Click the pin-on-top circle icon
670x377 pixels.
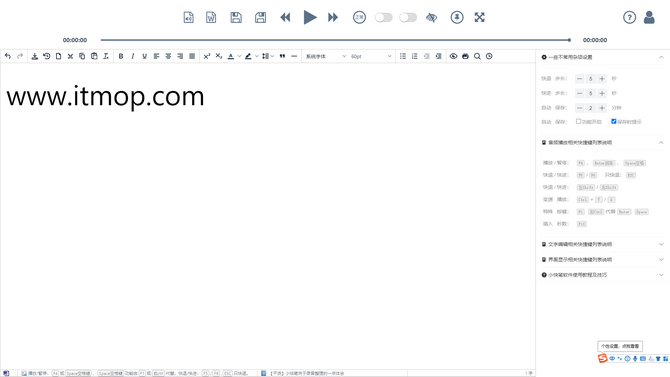457,18
